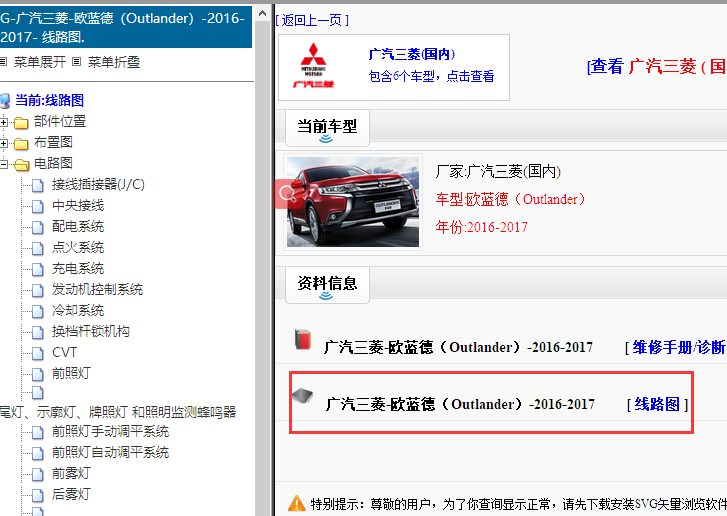Select the 资料信息 tab
The width and height of the screenshot is (727, 516).
point(327,285)
